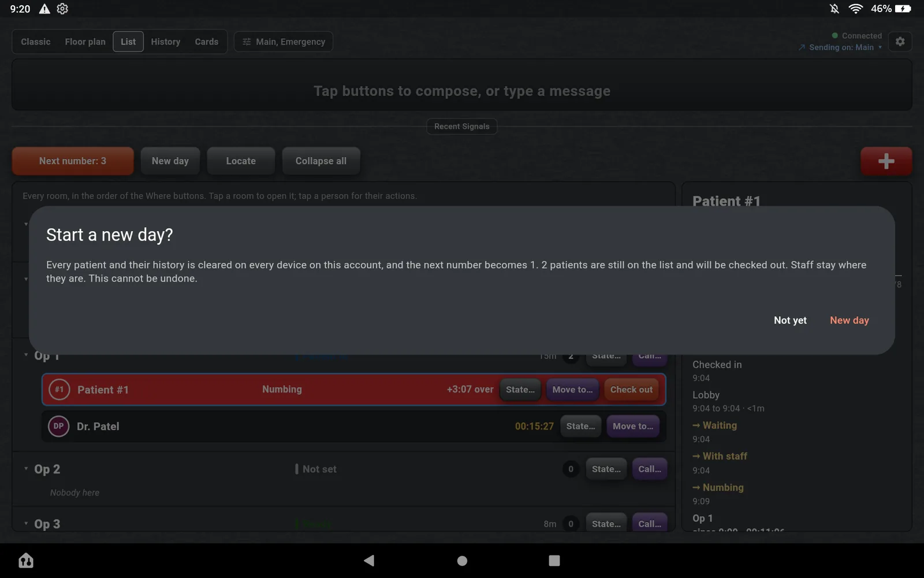Tap the Android back navigation button
Image resolution: width=924 pixels, height=578 pixels.
[x=369, y=560]
